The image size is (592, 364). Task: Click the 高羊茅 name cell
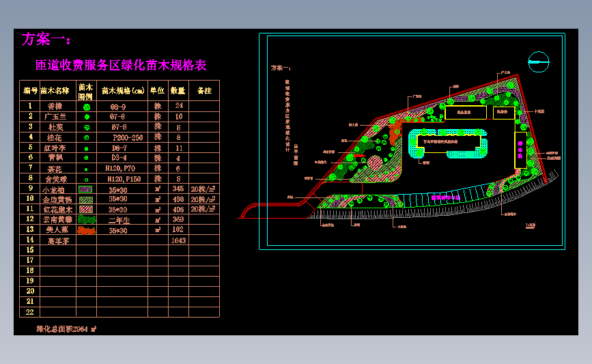(59, 240)
